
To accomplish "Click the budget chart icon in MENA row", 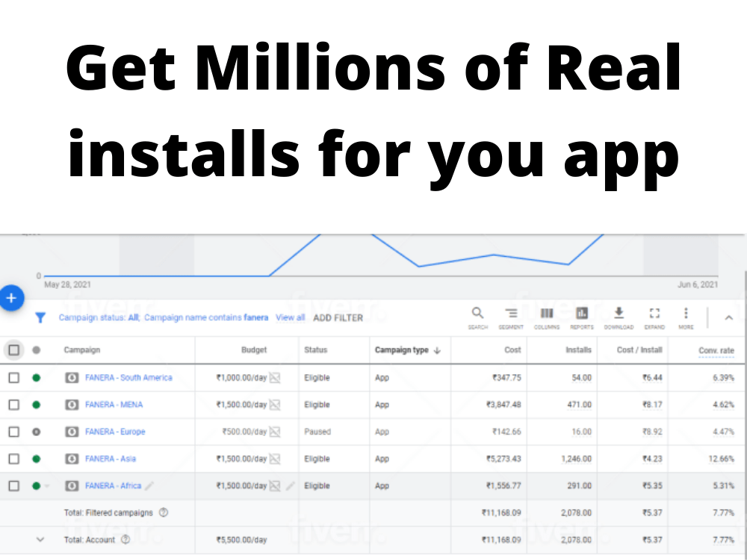I will pyautogui.click(x=275, y=405).
